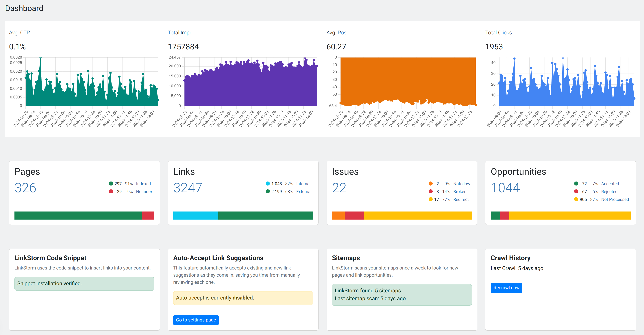Screen dimensions: 644x335
Task: Open the No Index pages link
Action: pyautogui.click(x=144, y=192)
